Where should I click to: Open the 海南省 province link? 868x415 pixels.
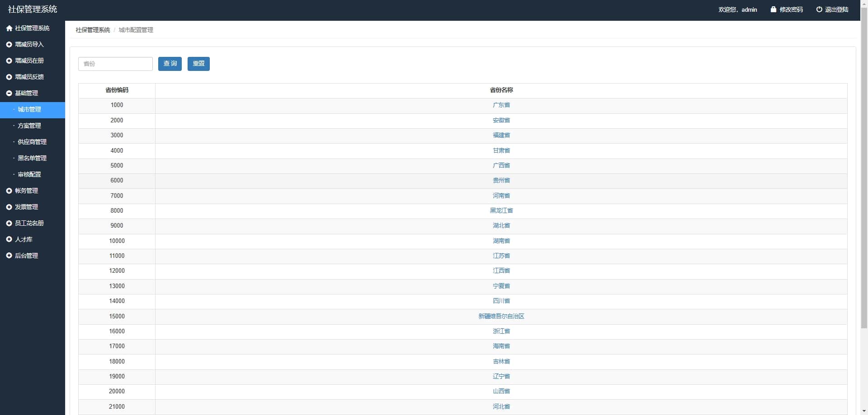pyautogui.click(x=501, y=346)
